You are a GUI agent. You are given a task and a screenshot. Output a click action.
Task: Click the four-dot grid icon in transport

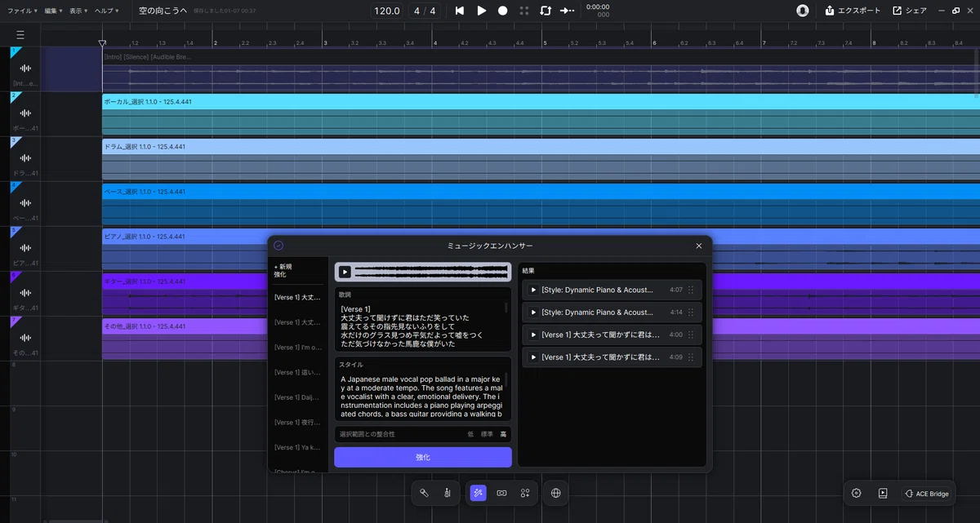point(524,11)
